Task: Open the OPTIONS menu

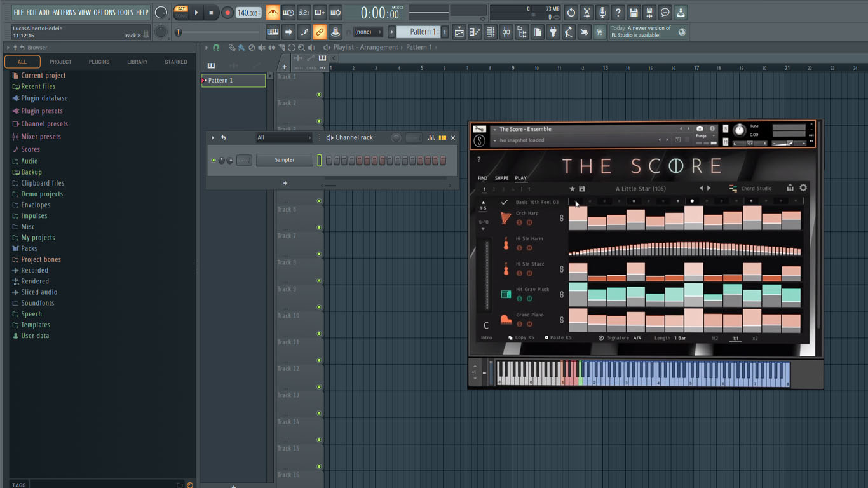Action: 104,12
